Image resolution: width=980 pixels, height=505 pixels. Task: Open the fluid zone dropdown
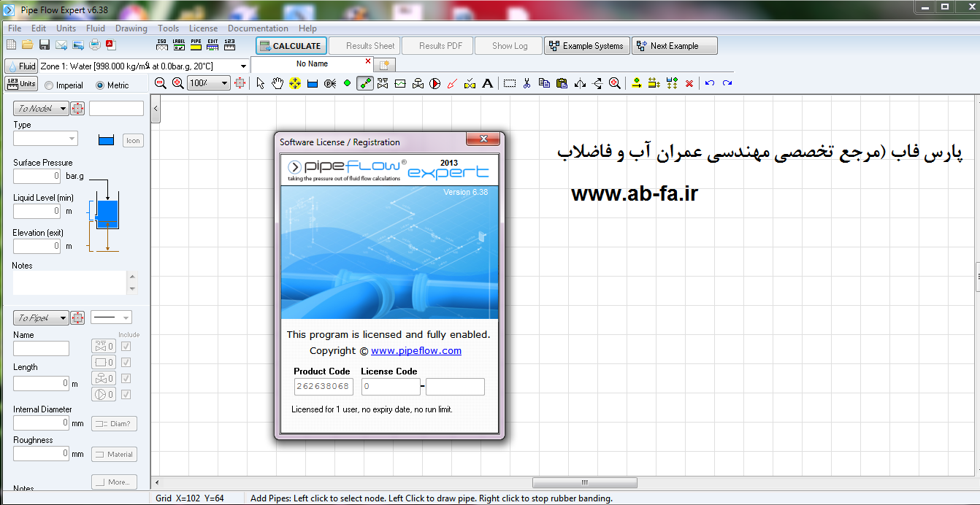243,66
